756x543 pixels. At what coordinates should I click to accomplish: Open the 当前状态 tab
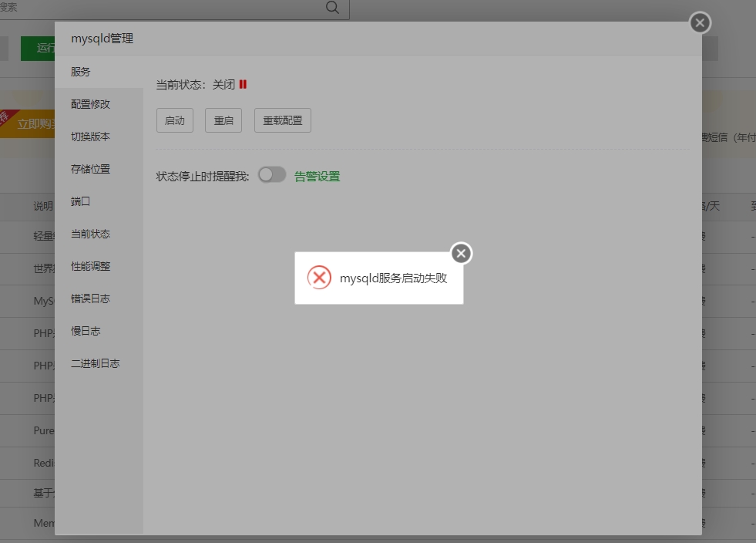point(99,234)
